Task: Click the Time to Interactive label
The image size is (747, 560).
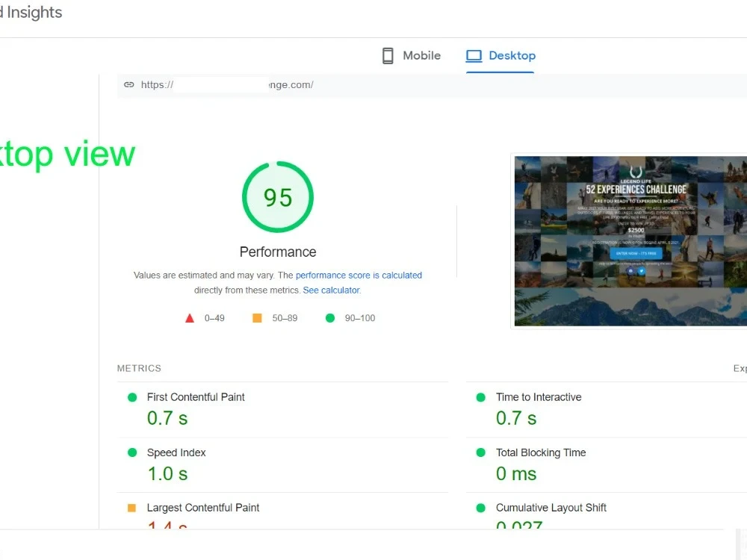Action: coord(539,397)
